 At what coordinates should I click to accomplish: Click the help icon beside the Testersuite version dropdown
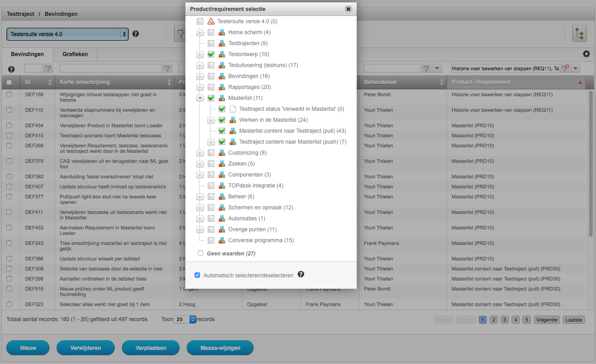[136, 34]
